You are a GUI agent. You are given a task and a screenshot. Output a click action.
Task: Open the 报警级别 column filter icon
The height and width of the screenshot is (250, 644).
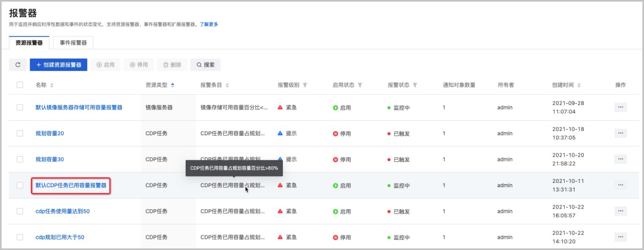click(x=305, y=85)
